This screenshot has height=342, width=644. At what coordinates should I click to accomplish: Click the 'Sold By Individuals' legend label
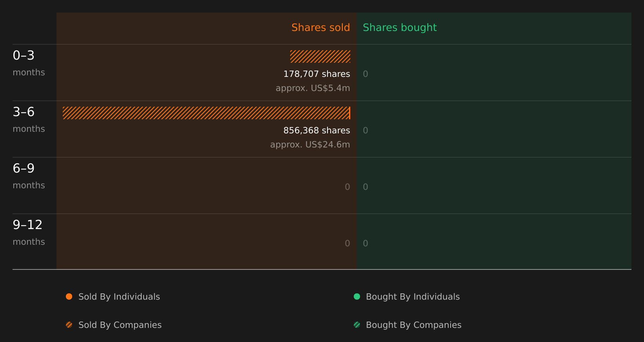pos(119,297)
